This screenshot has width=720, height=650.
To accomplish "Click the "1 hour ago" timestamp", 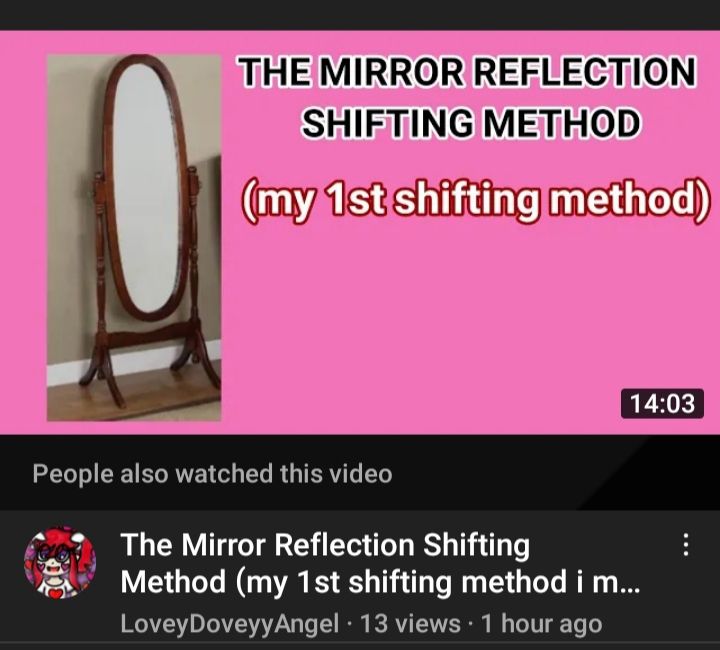I will pos(541,624).
